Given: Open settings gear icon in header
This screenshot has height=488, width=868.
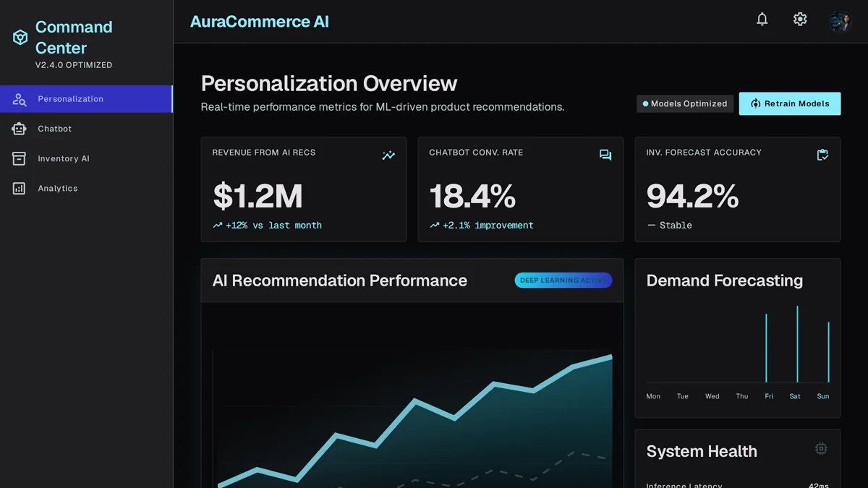Looking at the screenshot, I should 799,20.
